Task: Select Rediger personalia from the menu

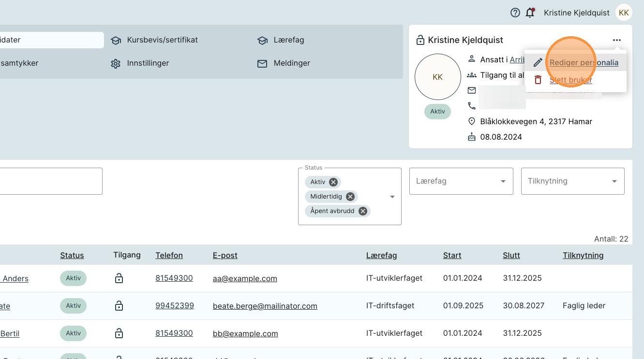Action: 584,63
